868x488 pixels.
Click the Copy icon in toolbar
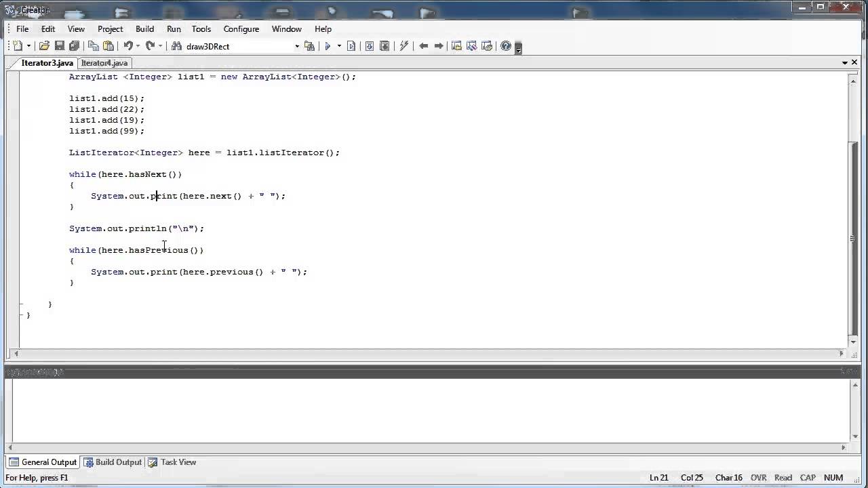coord(94,46)
